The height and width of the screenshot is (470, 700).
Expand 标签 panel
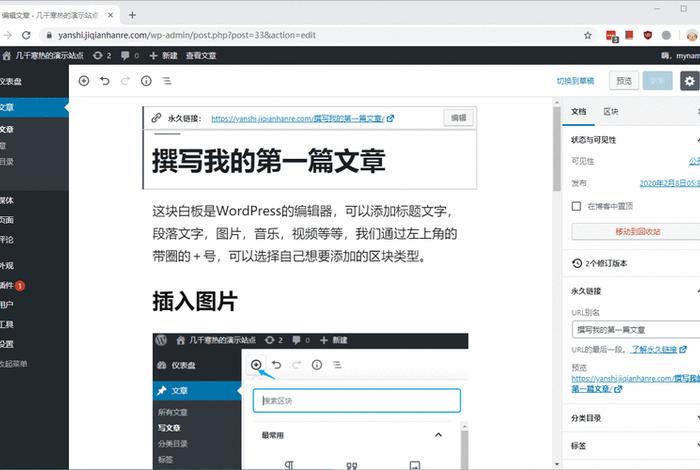(x=631, y=445)
